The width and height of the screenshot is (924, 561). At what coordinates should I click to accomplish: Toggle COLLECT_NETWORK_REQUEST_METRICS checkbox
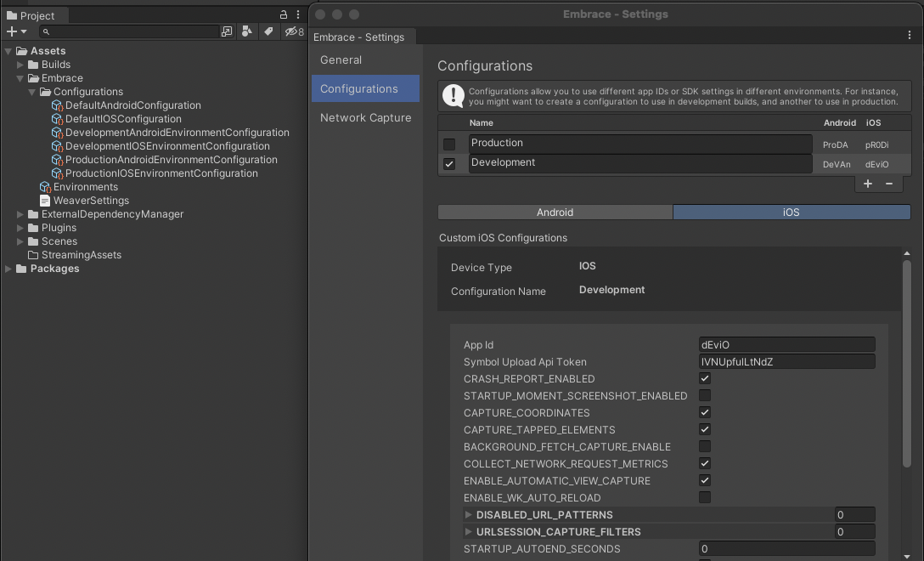pos(705,463)
